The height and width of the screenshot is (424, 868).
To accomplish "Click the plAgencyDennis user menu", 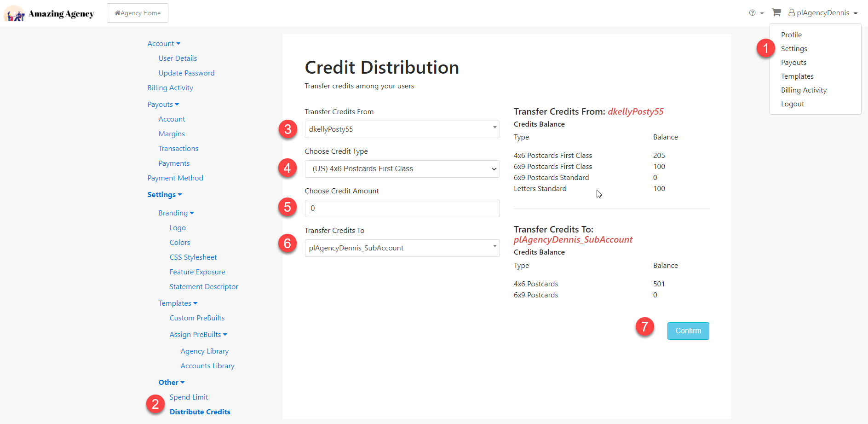I will (x=823, y=13).
